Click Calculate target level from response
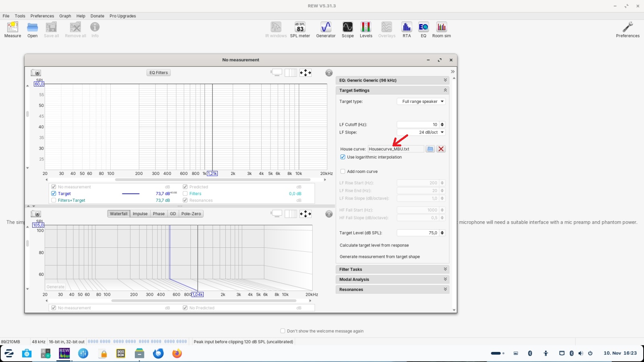This screenshot has width=644, height=362. pos(374,245)
